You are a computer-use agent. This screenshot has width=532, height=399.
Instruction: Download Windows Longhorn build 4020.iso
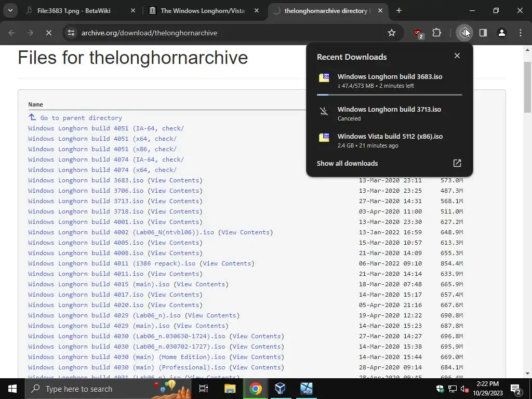point(86,305)
